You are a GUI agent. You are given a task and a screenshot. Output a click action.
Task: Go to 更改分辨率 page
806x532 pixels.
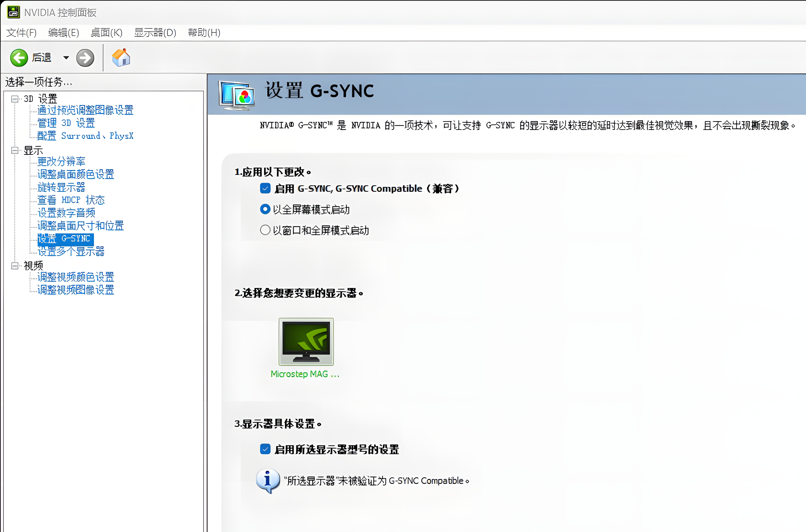pyautogui.click(x=61, y=161)
